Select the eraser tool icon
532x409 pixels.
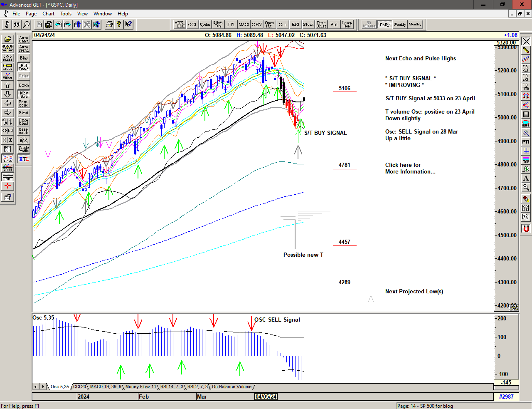(526, 199)
